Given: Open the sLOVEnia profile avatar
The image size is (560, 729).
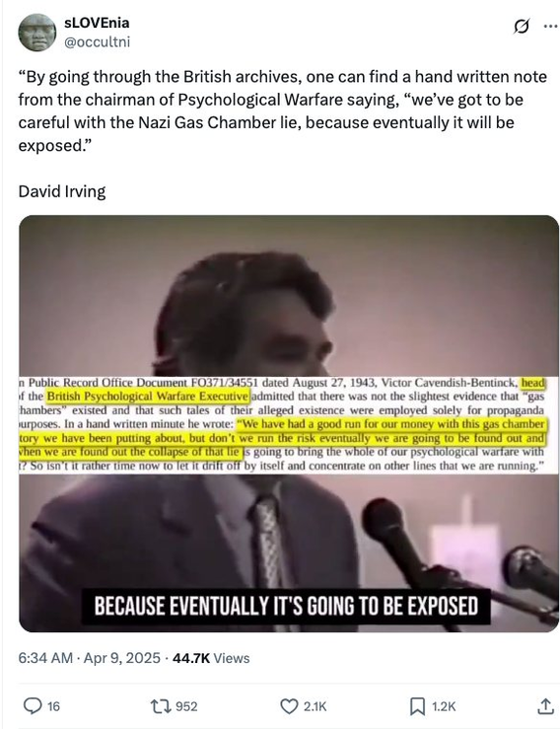Looking at the screenshot, I should pyautogui.click(x=37, y=33).
